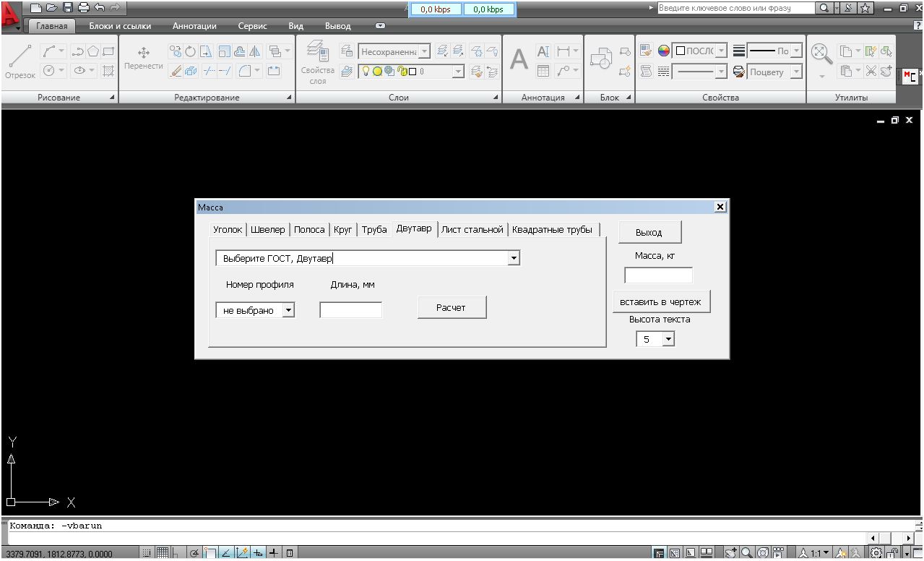Click the Перенести move tool
This screenshot has width=924, height=561.
click(x=143, y=58)
